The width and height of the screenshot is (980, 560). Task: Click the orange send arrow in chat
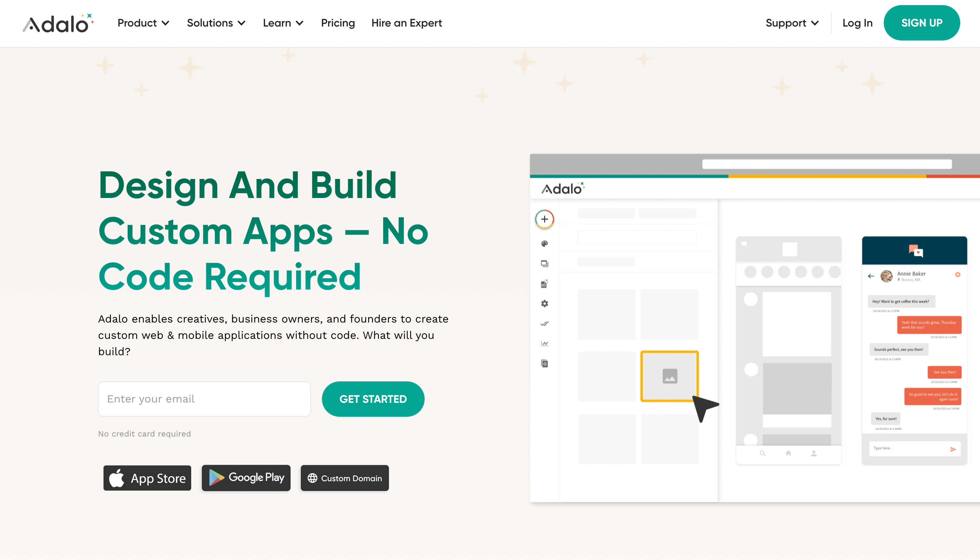pyautogui.click(x=953, y=449)
